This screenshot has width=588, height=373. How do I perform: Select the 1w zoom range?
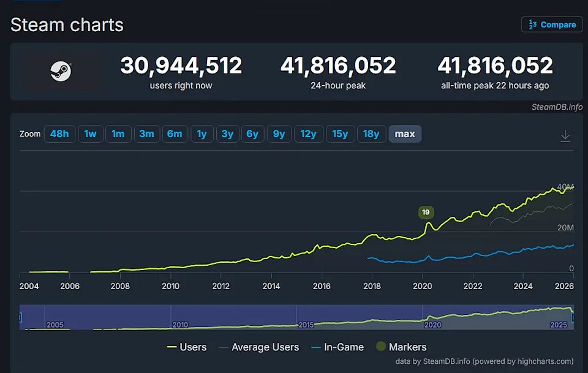coord(90,134)
